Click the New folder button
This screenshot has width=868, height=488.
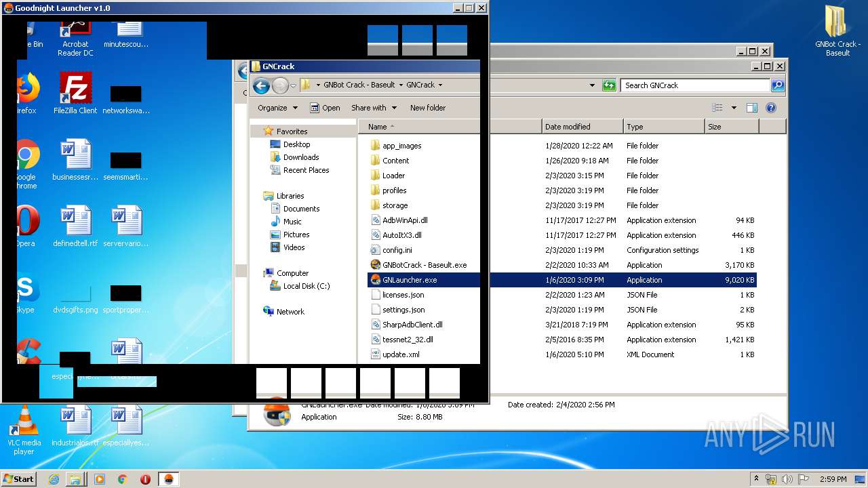(x=428, y=108)
